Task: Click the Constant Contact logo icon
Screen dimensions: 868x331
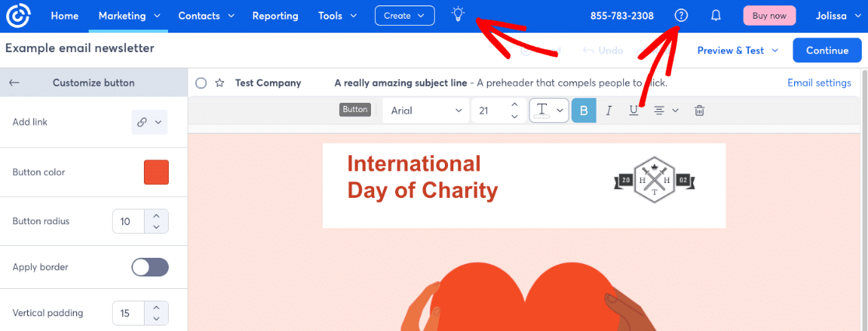Action: coord(18,16)
